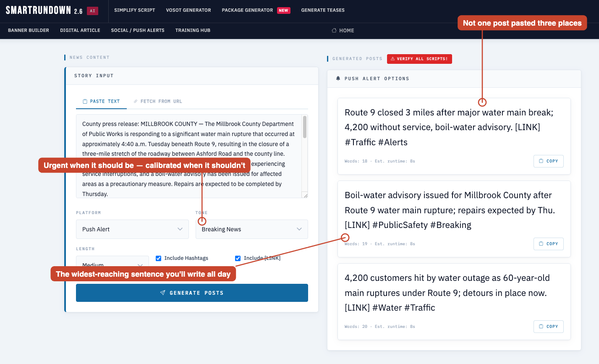The image size is (599, 364).
Task: Go to Digital Article
Action: (80, 30)
